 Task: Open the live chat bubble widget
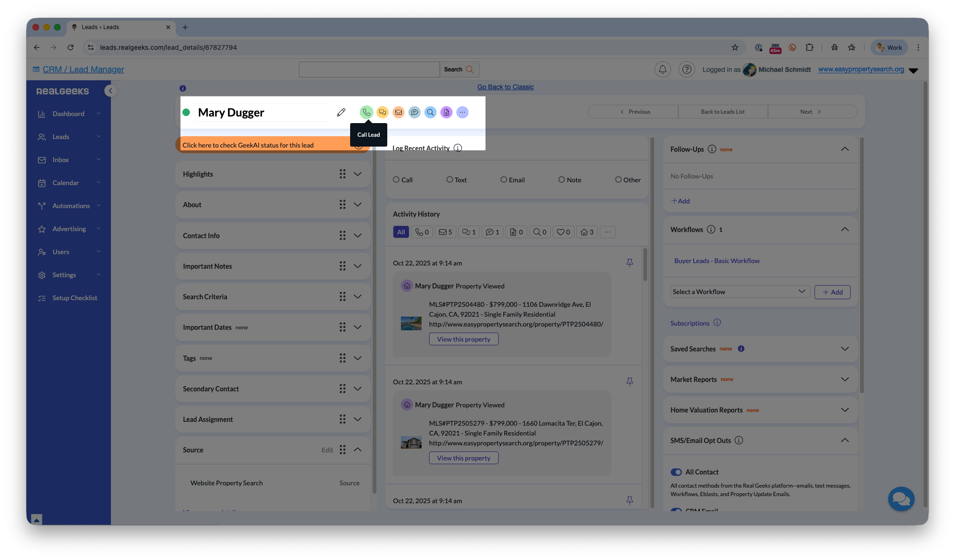900,499
